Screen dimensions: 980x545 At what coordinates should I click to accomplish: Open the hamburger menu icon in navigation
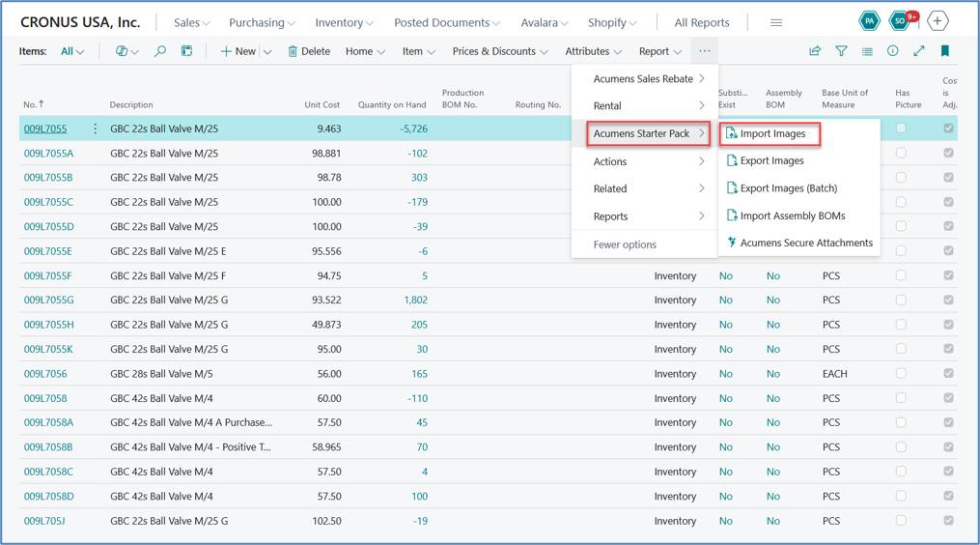point(776,22)
